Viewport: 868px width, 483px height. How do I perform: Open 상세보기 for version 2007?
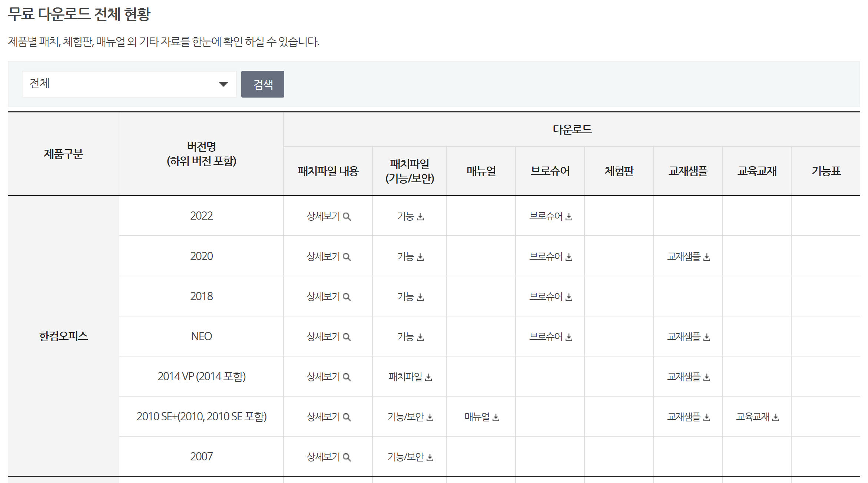coord(328,457)
